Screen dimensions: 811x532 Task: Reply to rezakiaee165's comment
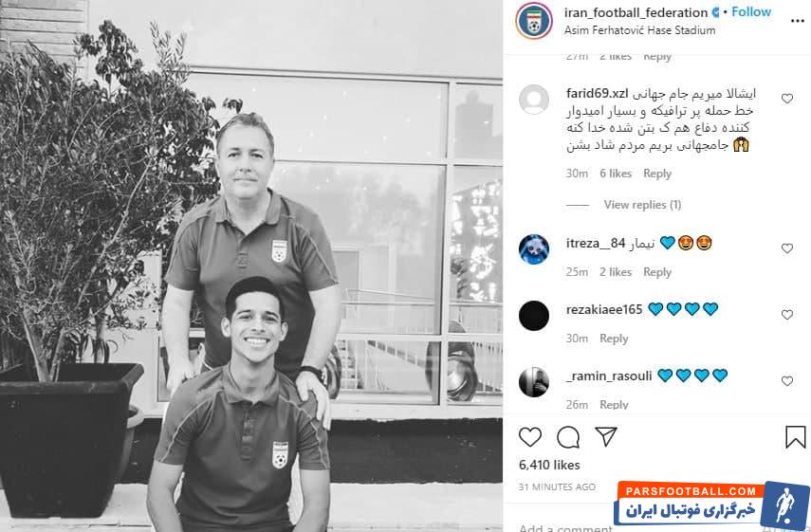[x=614, y=339]
